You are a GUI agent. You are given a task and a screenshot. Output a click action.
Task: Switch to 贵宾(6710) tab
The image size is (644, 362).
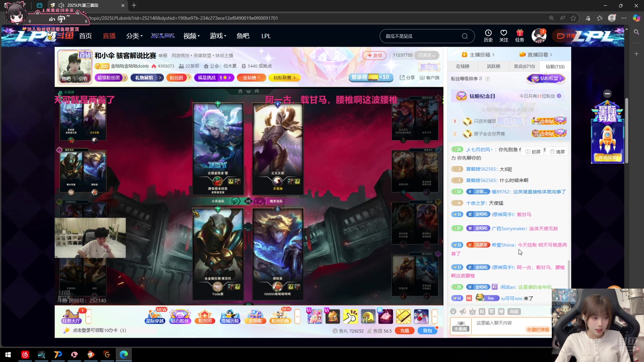pos(524,66)
